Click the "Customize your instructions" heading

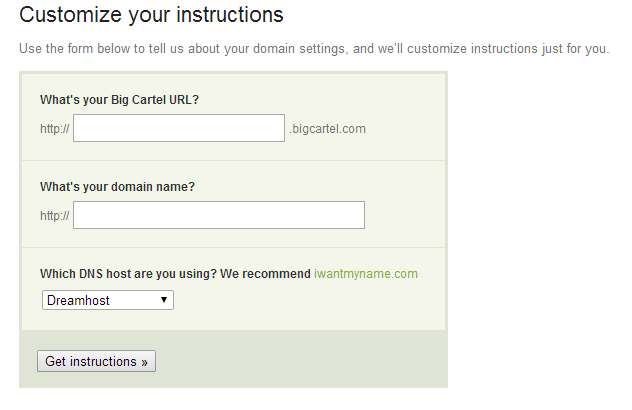pos(151,15)
